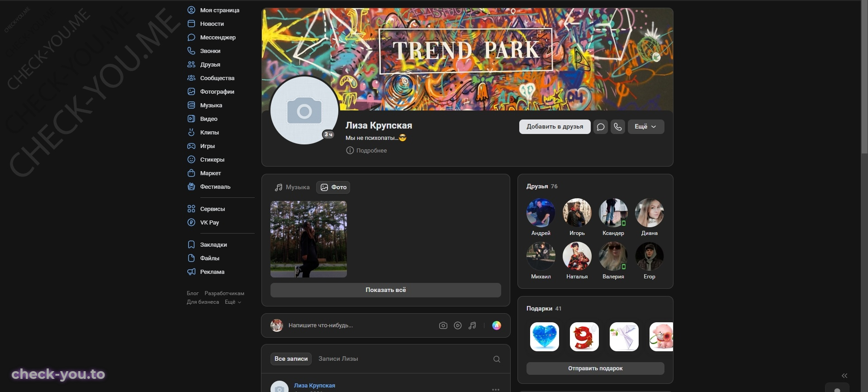This screenshot has height=392, width=868.
Task: Open the blue heart gift
Action: 545,337
